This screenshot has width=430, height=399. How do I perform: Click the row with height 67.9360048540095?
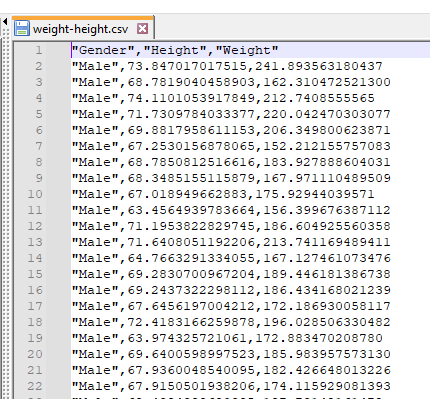click(231, 370)
